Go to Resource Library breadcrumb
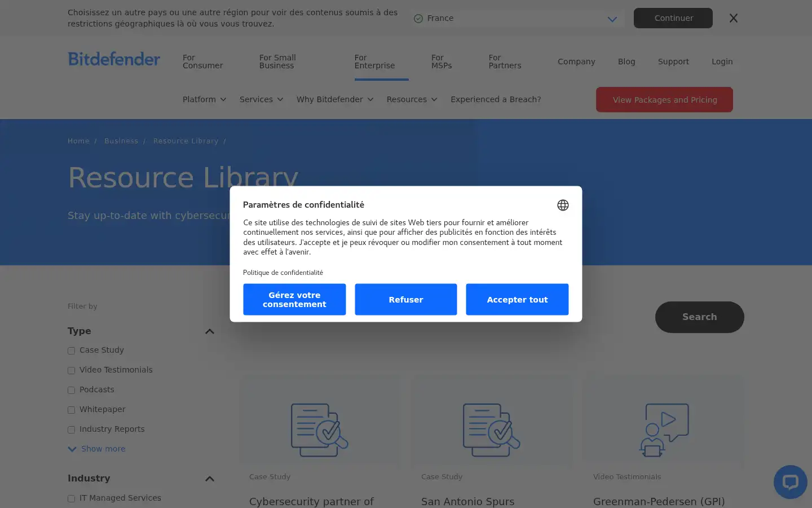 tap(186, 141)
